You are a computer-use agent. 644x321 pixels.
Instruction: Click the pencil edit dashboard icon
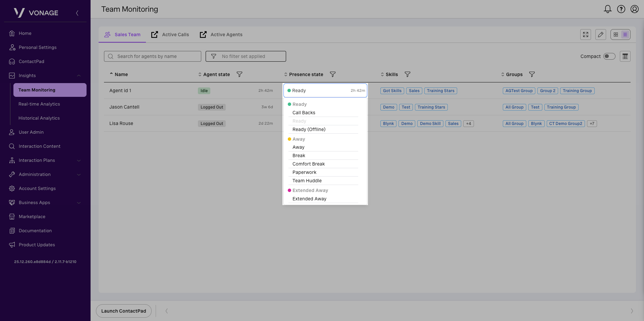(x=600, y=35)
